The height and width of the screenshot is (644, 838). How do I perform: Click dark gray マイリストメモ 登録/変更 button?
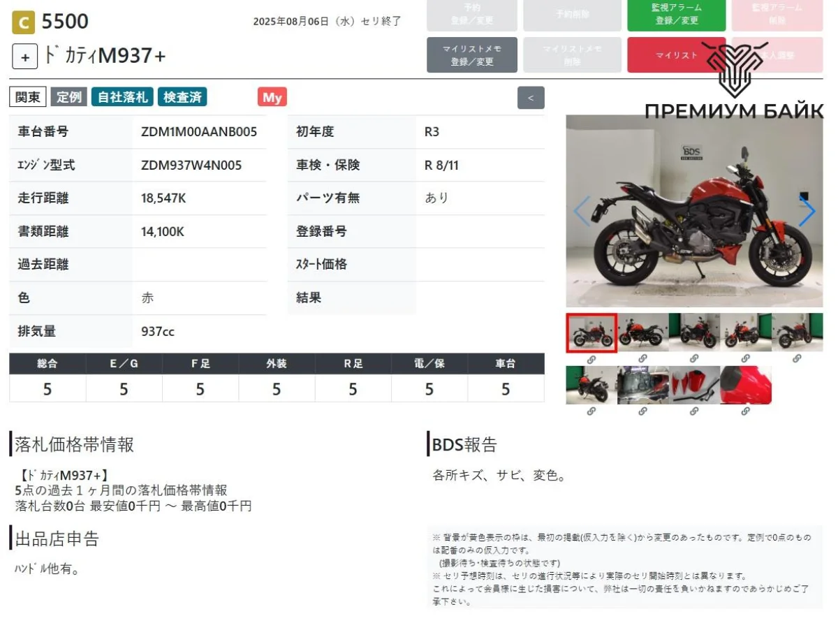pos(472,55)
